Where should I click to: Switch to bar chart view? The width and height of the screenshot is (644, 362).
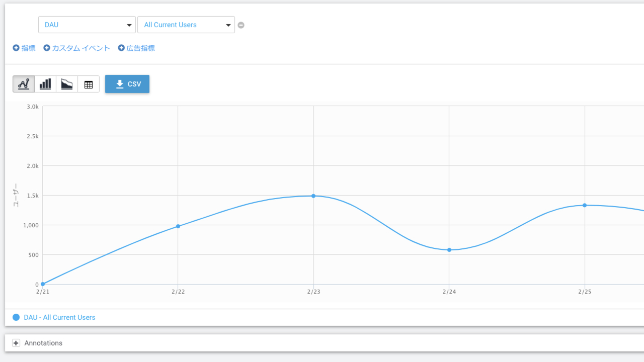point(45,84)
